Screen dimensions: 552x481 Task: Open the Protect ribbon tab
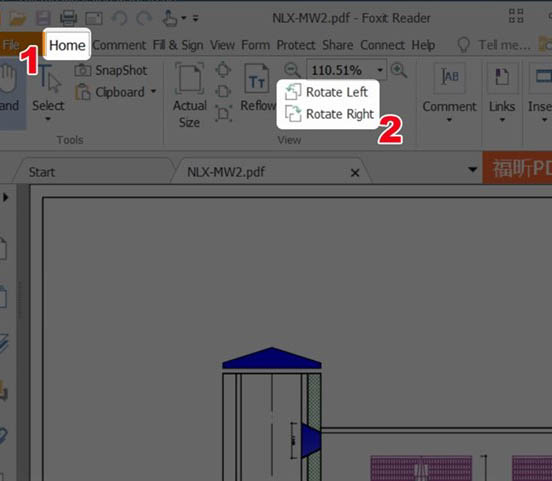296,45
